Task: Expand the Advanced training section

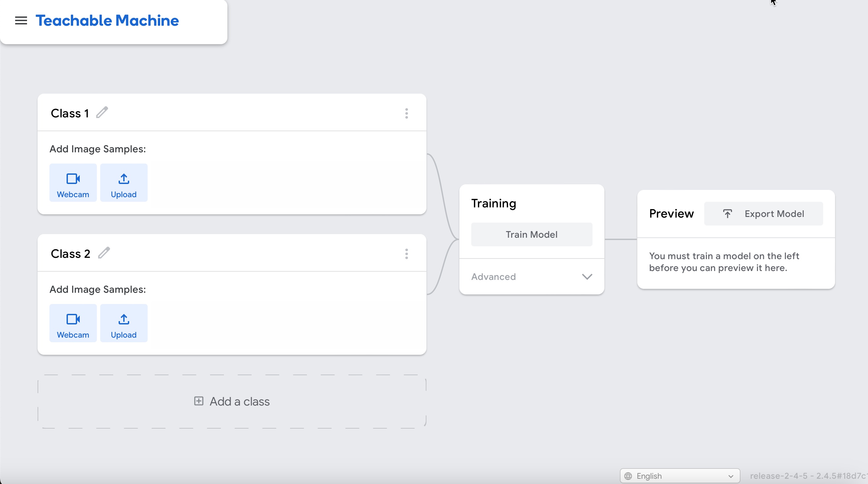Action: pyautogui.click(x=493, y=277)
